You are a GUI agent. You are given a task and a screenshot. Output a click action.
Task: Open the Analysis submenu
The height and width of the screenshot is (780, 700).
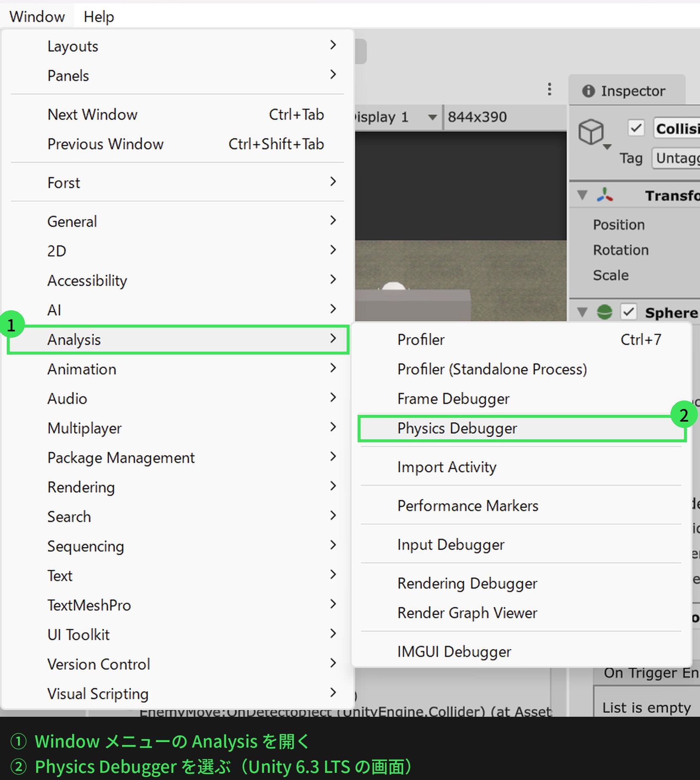178,340
